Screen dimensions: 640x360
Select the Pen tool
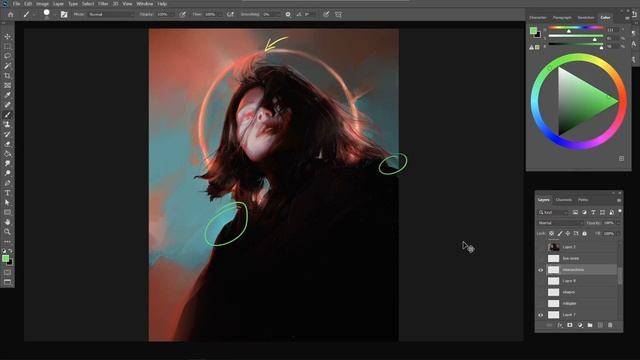[7, 183]
